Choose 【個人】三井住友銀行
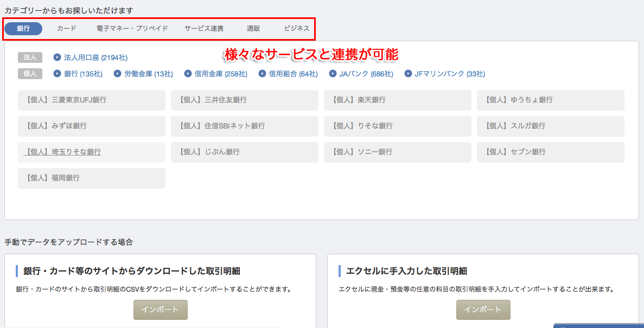The height and width of the screenshot is (328, 644). [245, 100]
